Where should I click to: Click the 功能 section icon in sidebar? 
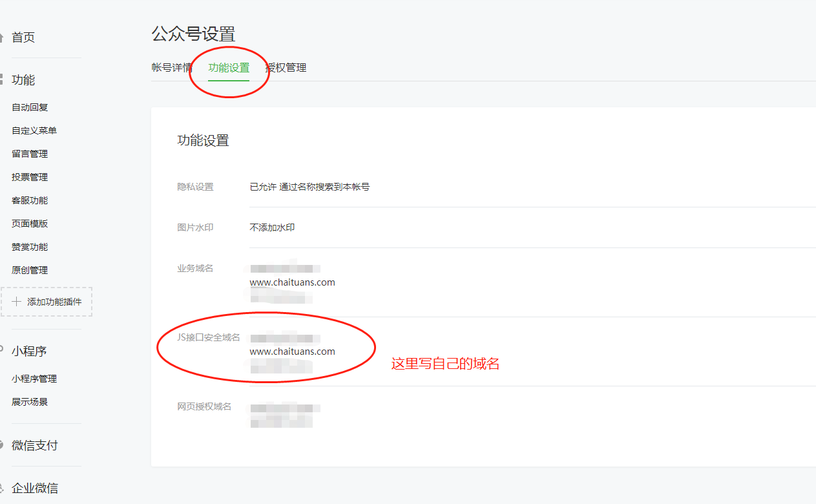pos(2,79)
